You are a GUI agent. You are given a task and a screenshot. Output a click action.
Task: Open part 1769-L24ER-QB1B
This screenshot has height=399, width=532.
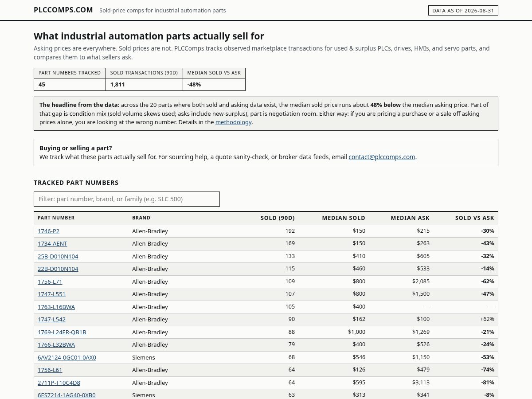tap(62, 332)
